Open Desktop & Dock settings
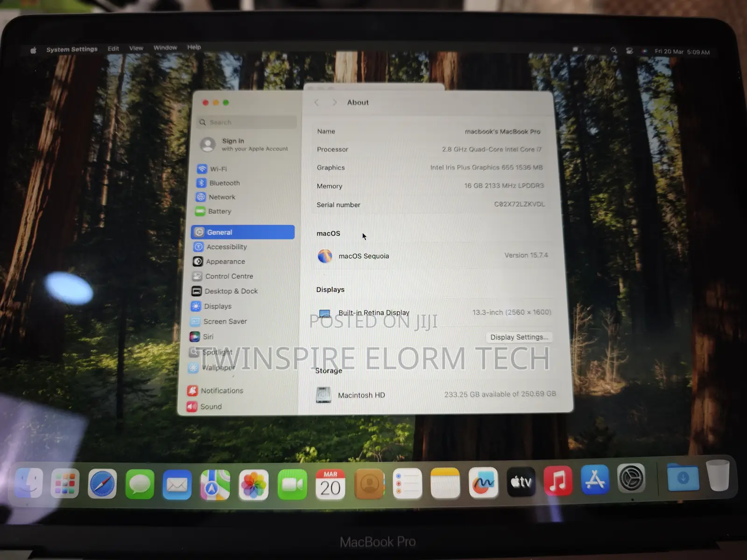The width and height of the screenshot is (747, 560). 224,291
